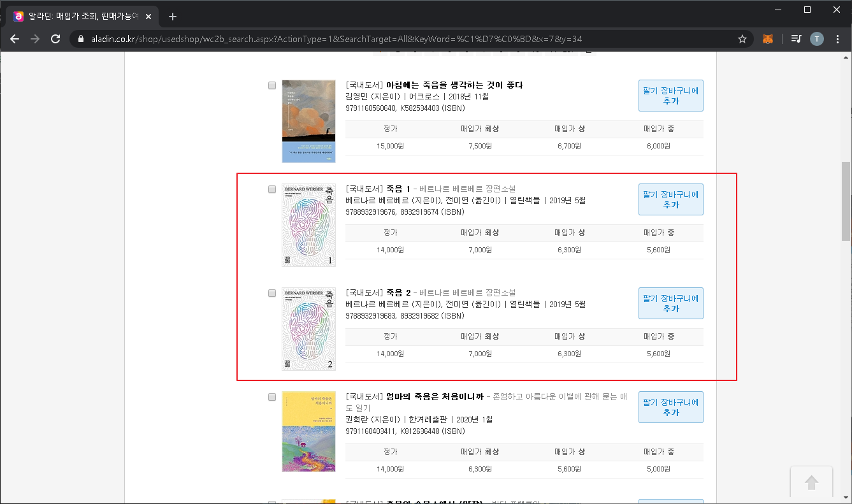Open the 죽음 1 book cover
This screenshot has height=504, width=852.
pyautogui.click(x=308, y=225)
